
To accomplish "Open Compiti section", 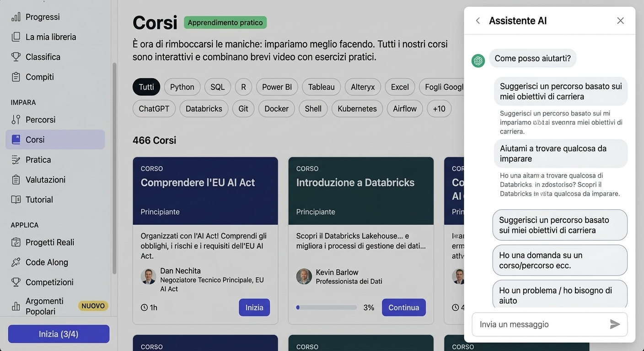I will pyautogui.click(x=40, y=77).
